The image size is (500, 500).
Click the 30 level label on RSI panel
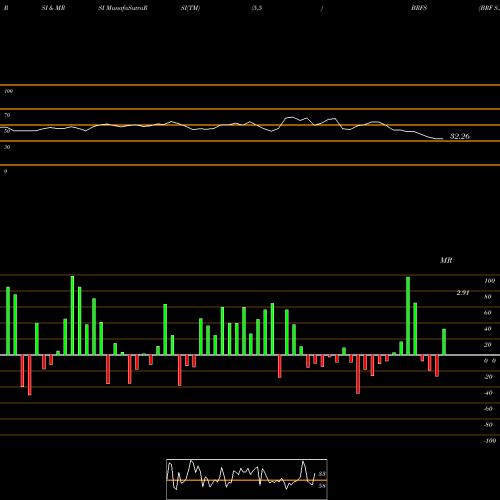(7, 147)
